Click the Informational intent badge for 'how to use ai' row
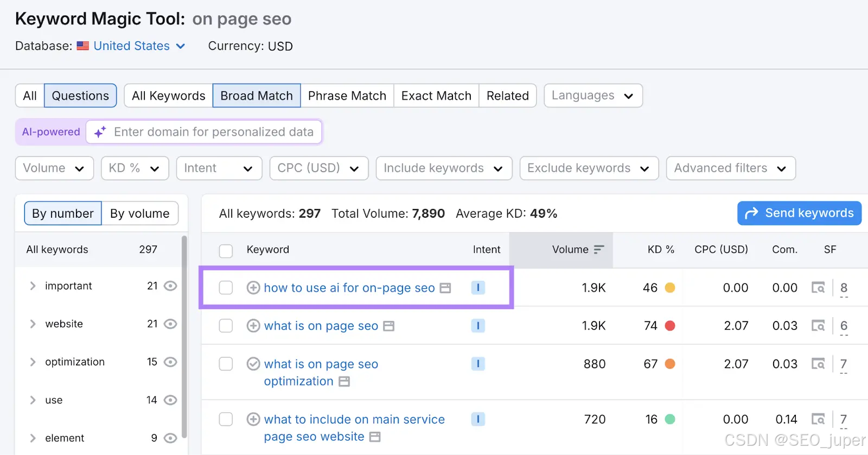 pyautogui.click(x=478, y=288)
